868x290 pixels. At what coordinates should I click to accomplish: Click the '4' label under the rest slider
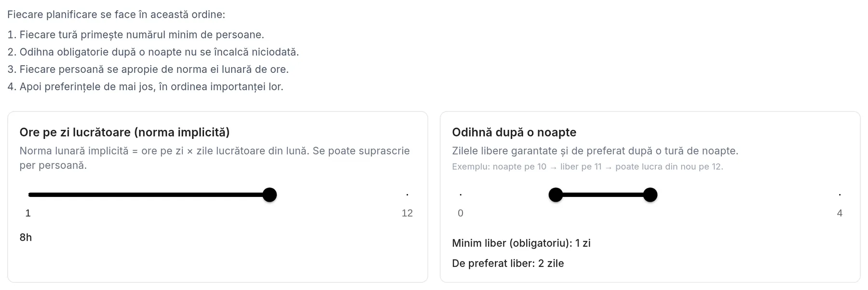(840, 213)
